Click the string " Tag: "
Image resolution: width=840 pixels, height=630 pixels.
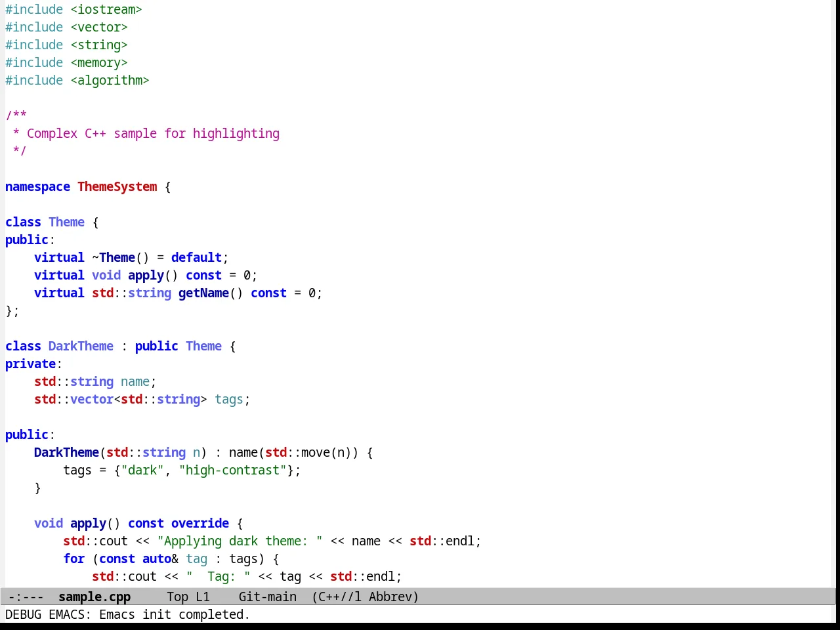point(219,576)
